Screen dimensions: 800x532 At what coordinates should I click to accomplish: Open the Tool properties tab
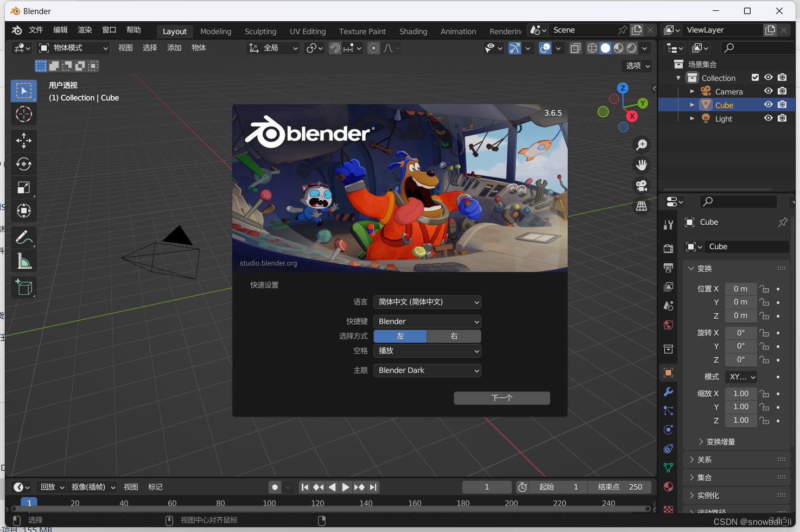point(669,225)
